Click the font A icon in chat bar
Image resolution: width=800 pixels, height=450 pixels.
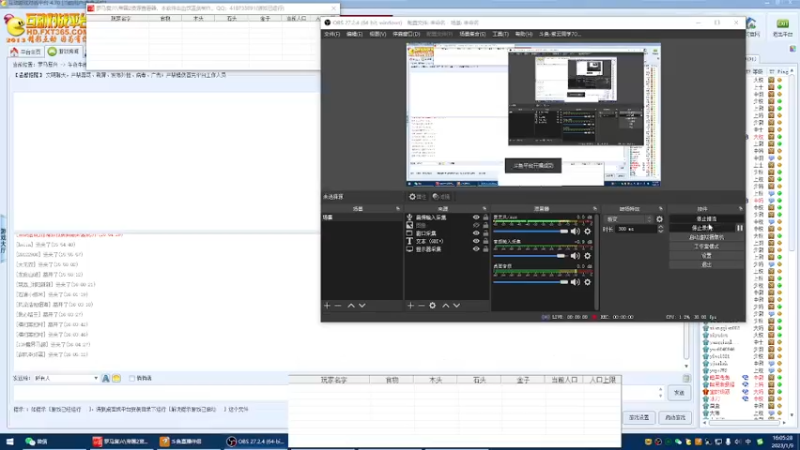click(106, 378)
